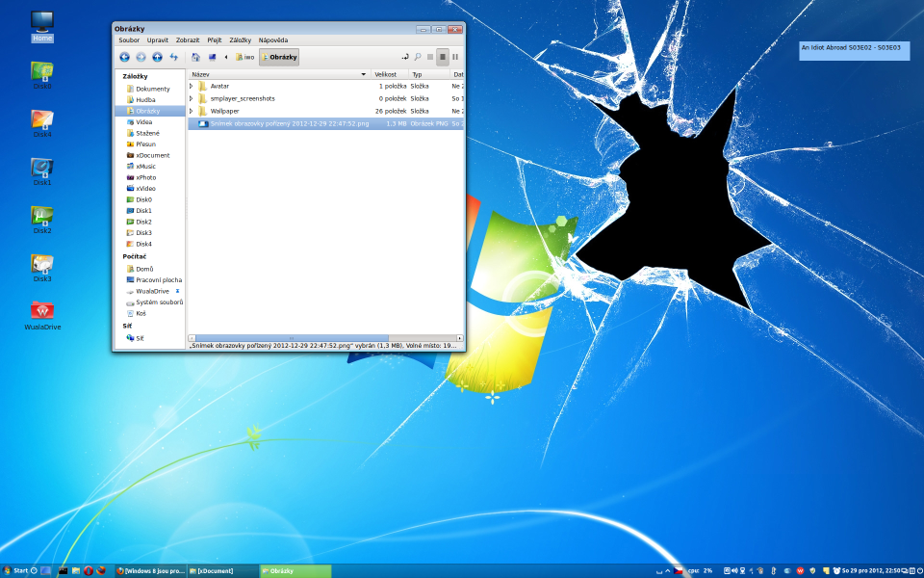Sort files by Velikost column

(x=389, y=74)
